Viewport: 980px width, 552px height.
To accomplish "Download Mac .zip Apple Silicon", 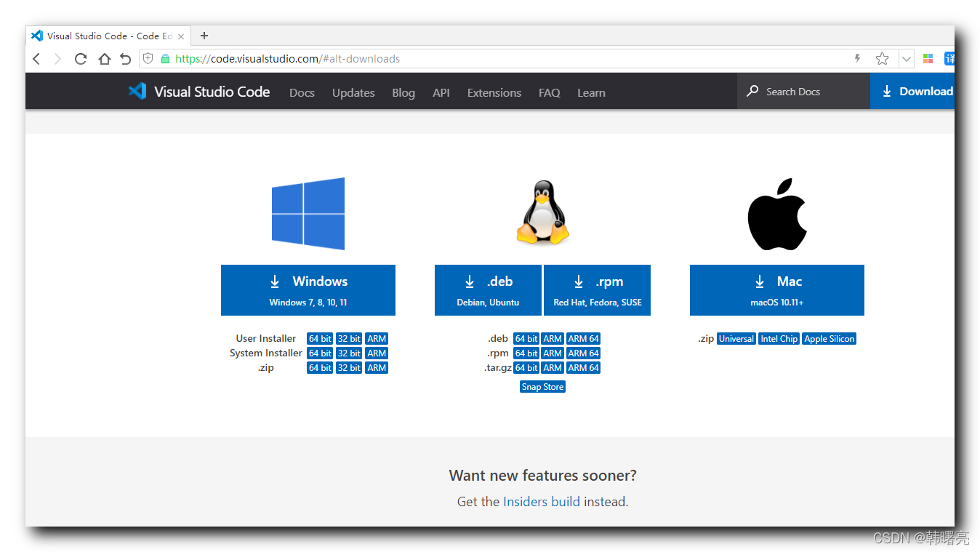I will click(830, 339).
